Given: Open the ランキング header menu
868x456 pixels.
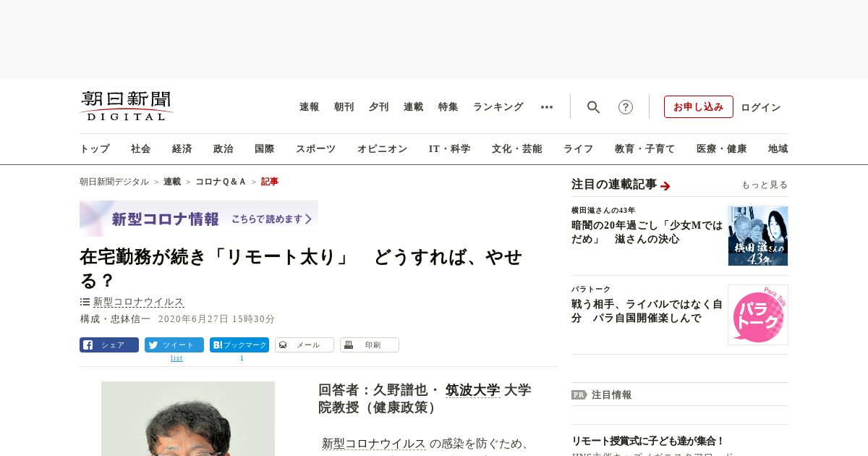Looking at the screenshot, I should click(498, 107).
